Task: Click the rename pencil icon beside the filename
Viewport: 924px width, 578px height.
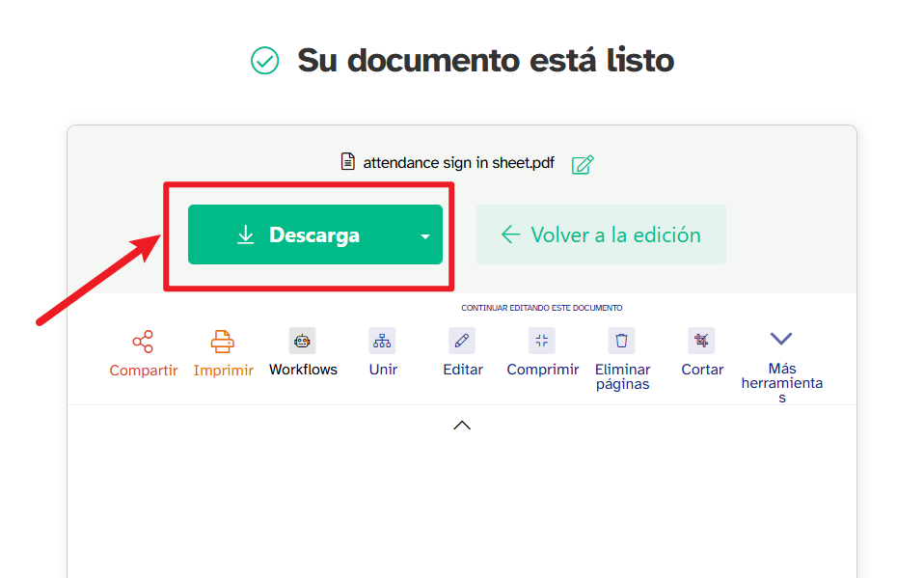Action: (x=582, y=164)
